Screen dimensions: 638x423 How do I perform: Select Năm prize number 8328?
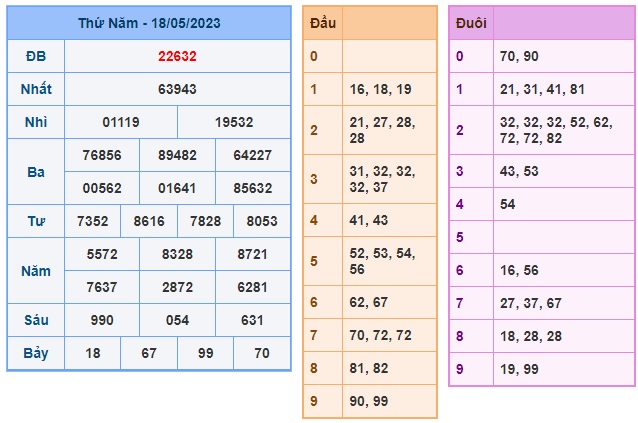pos(177,254)
